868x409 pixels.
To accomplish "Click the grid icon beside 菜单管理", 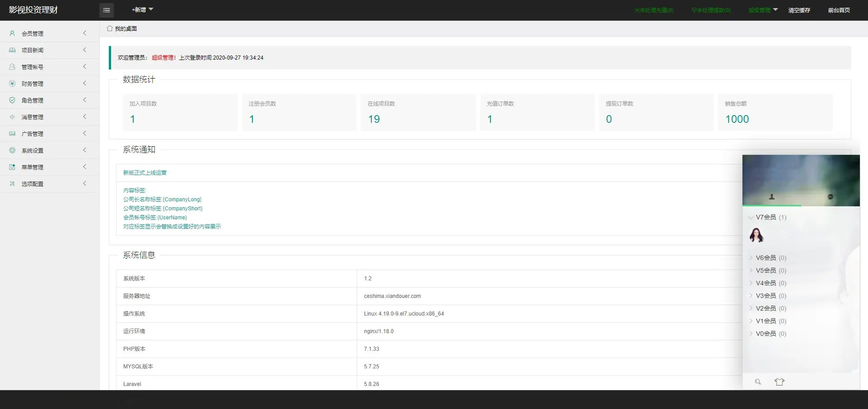I will tap(12, 167).
